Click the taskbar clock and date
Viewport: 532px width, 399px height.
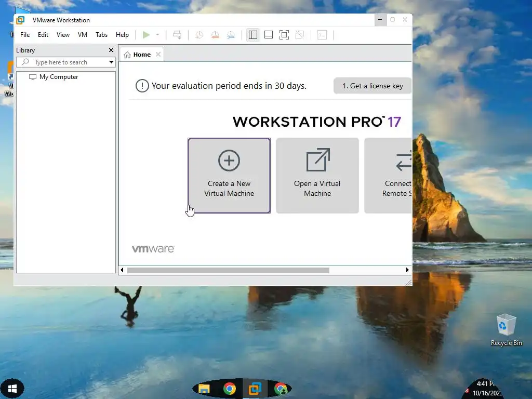point(486,389)
